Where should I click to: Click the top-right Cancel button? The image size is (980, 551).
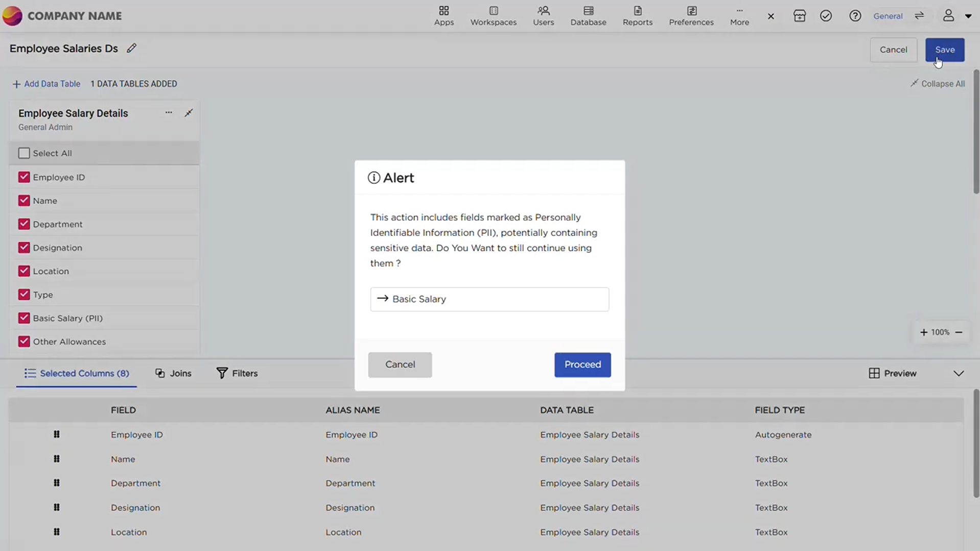893,50
